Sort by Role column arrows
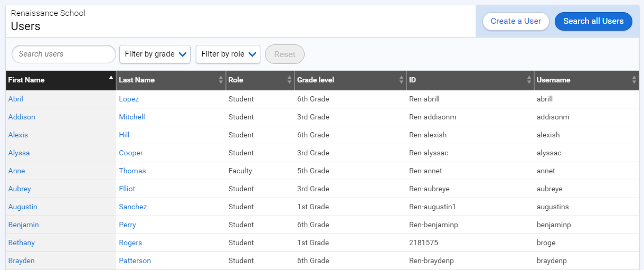644x270 pixels. (289, 80)
